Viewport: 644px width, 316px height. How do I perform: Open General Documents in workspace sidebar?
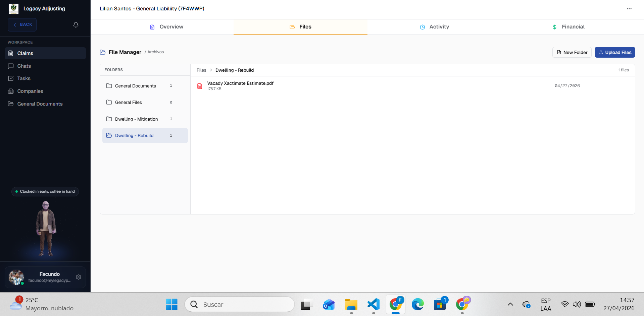click(x=40, y=104)
